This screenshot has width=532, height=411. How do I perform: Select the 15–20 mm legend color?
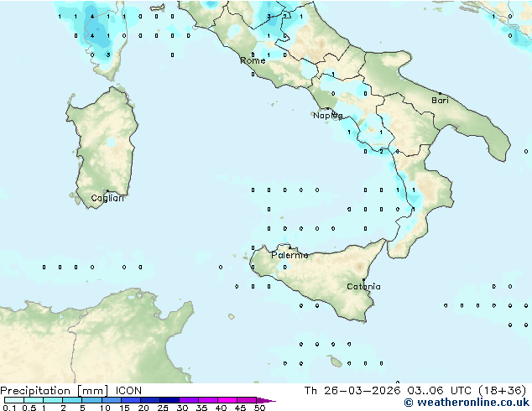(131, 400)
